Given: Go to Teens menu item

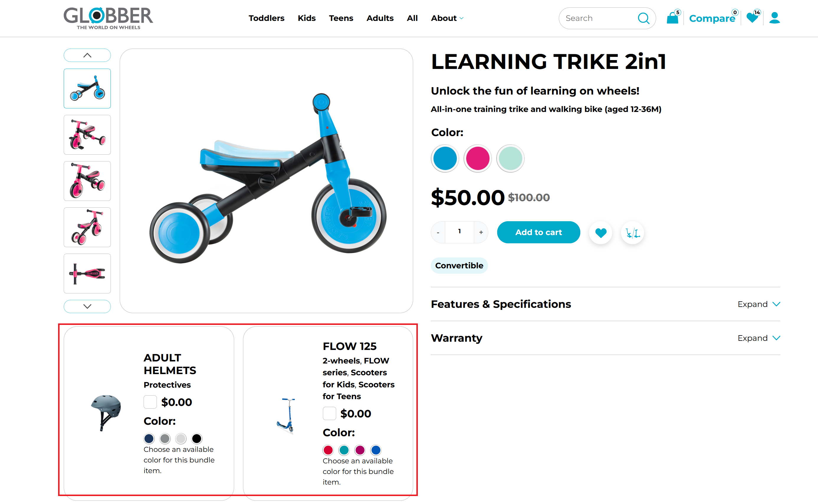Looking at the screenshot, I should click(x=341, y=18).
